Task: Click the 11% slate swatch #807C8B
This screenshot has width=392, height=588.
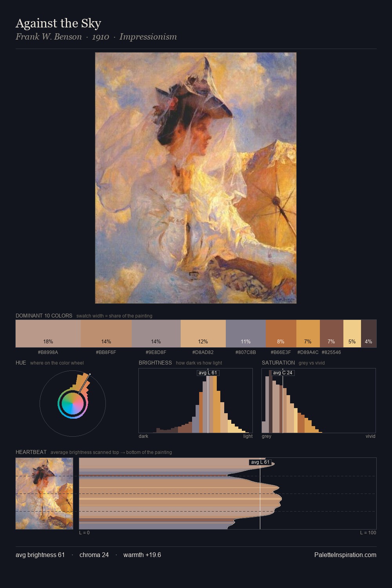Action: [x=246, y=334]
